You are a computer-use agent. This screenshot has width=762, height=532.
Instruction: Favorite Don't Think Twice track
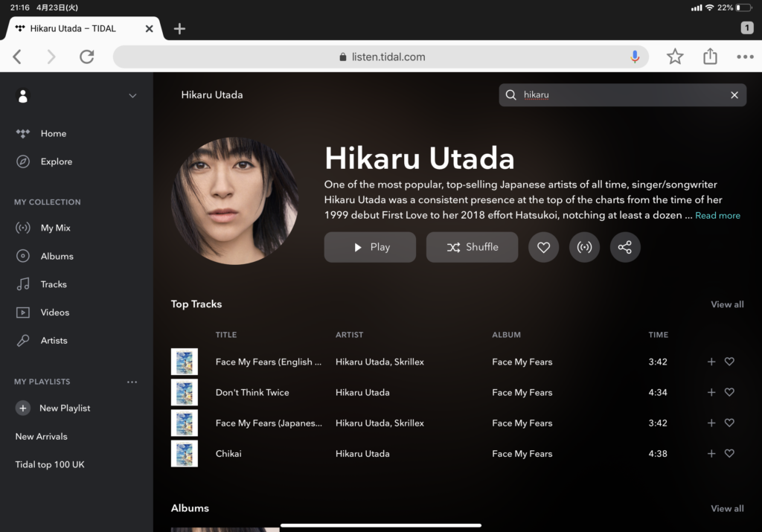click(729, 392)
